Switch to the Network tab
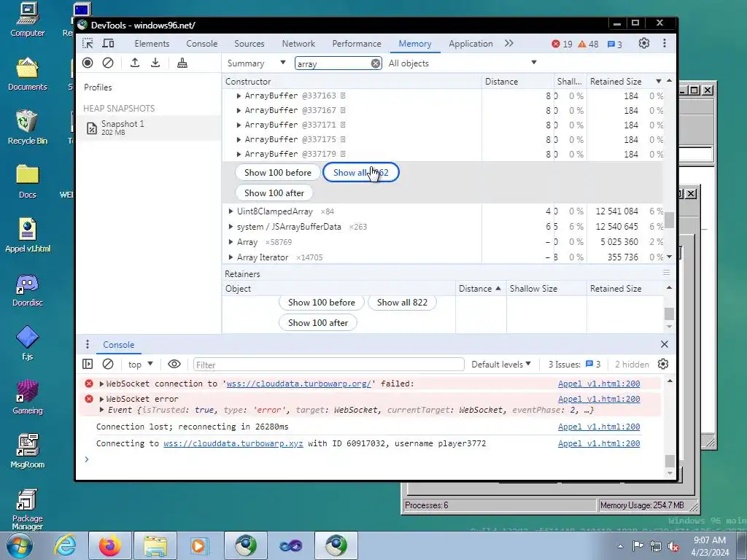This screenshot has height=560, width=747. 298,43
